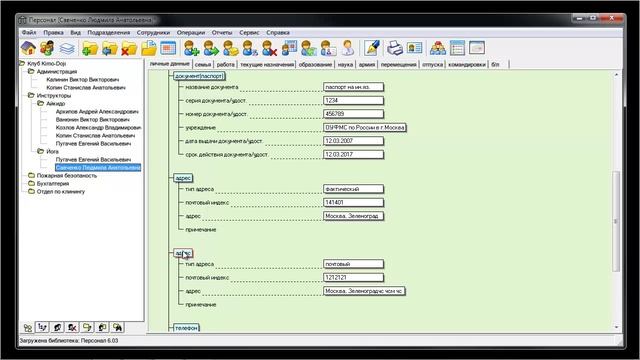Click the pale white person silhouette icon
640x360 pixels.
(x=348, y=49)
